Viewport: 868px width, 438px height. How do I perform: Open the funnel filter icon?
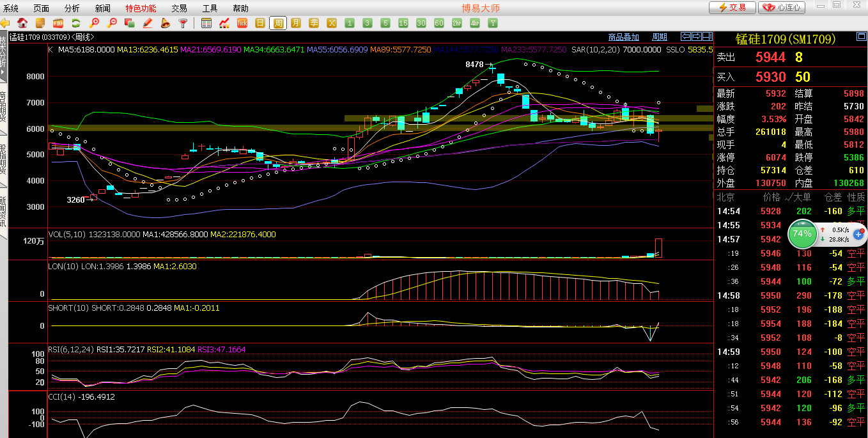[183, 23]
